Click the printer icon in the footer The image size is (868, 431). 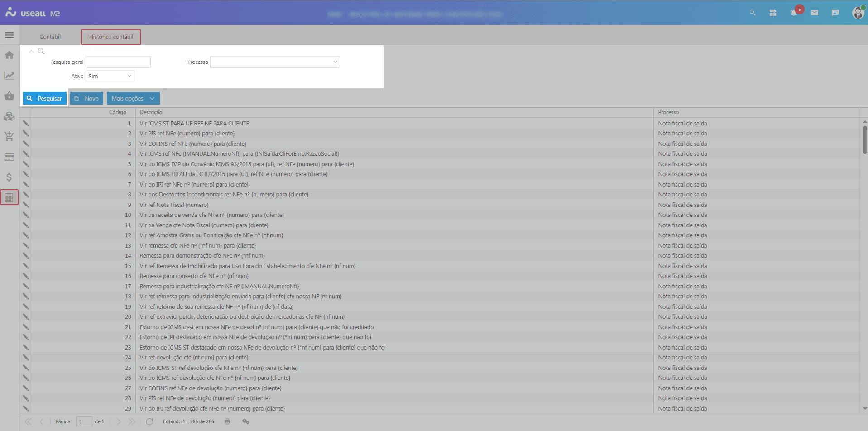(227, 421)
